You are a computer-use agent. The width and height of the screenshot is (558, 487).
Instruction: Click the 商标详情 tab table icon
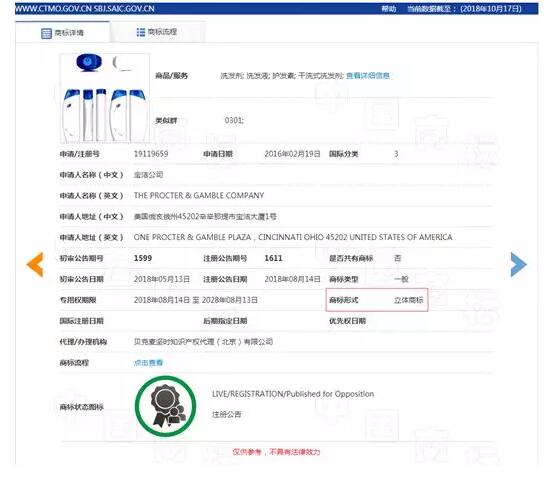click(x=46, y=33)
